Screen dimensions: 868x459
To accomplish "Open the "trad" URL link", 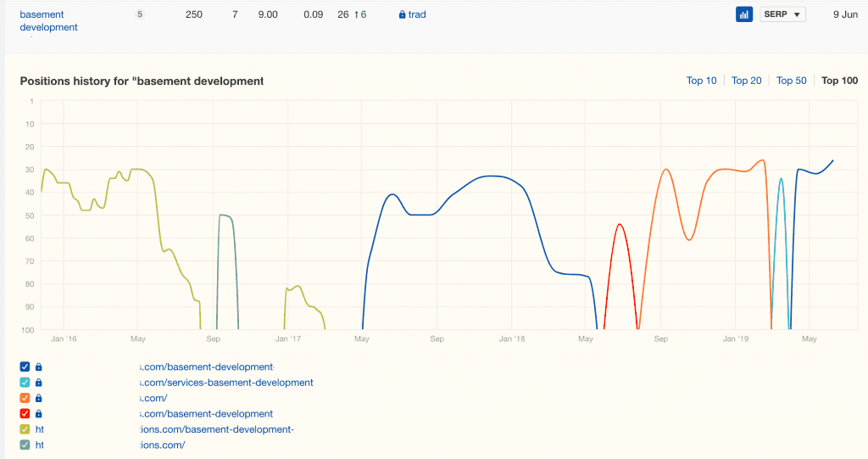I will coord(417,15).
